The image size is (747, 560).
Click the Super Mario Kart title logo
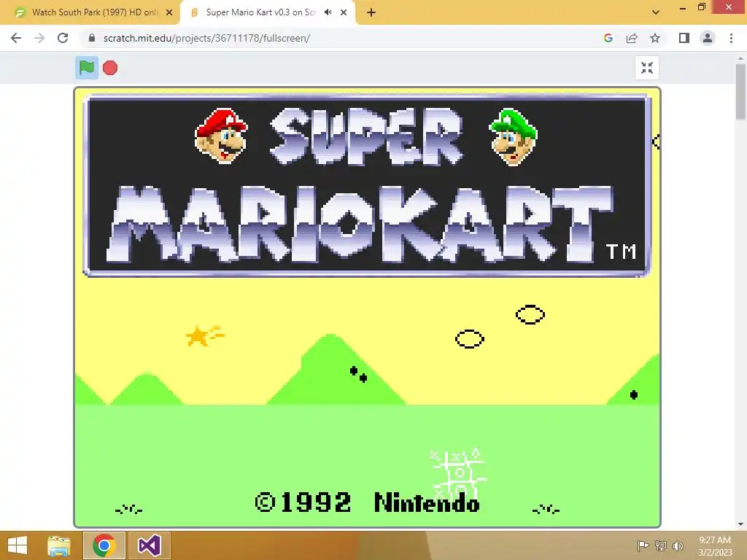(367, 186)
